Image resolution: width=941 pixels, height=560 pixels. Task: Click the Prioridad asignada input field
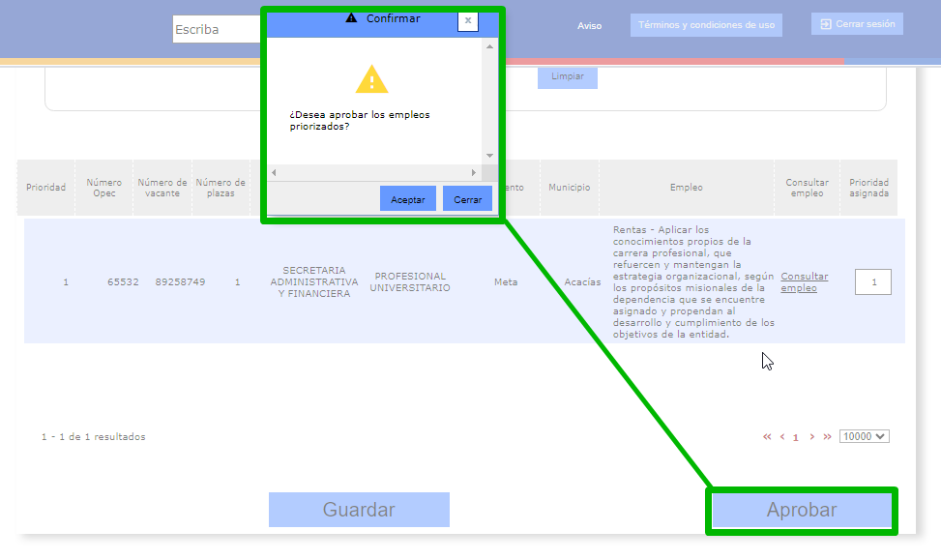pos(873,282)
